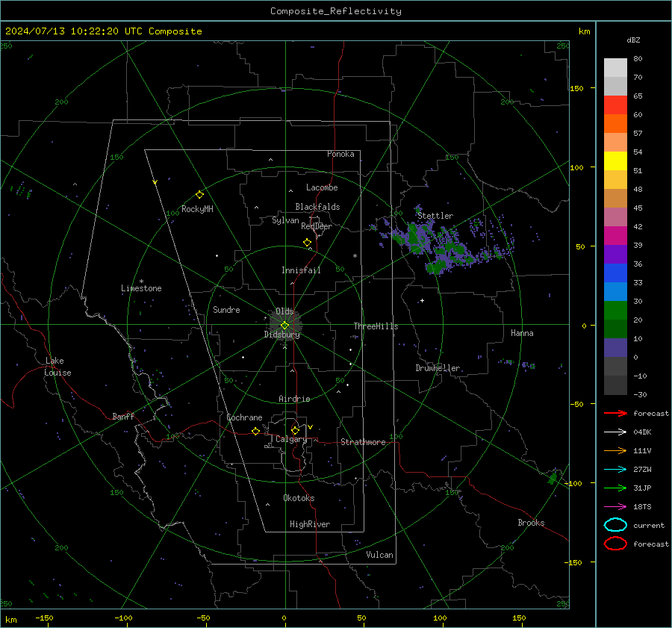672x628 pixels.
Task: Click the slate-purple 0–10 dBZ swatch
Action: point(615,348)
